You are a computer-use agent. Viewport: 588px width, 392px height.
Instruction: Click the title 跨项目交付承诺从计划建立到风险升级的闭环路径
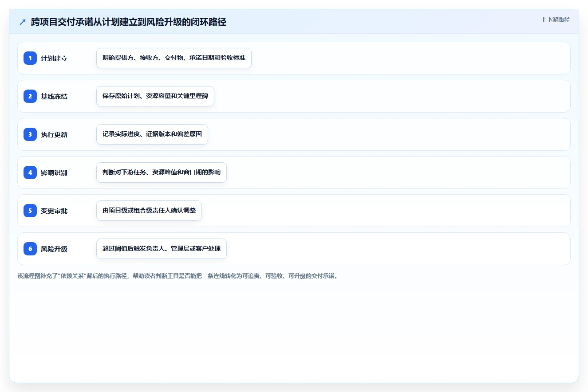pos(129,22)
